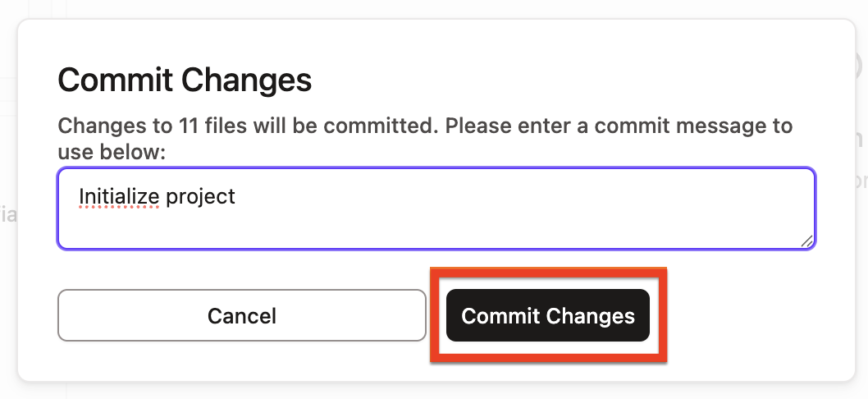Click the word "Initialize" in the message

119,197
